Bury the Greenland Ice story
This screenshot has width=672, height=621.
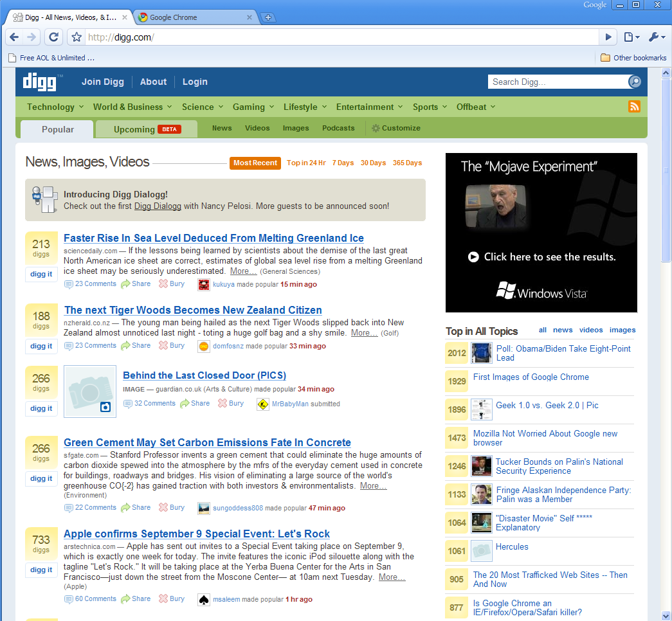[x=172, y=283]
